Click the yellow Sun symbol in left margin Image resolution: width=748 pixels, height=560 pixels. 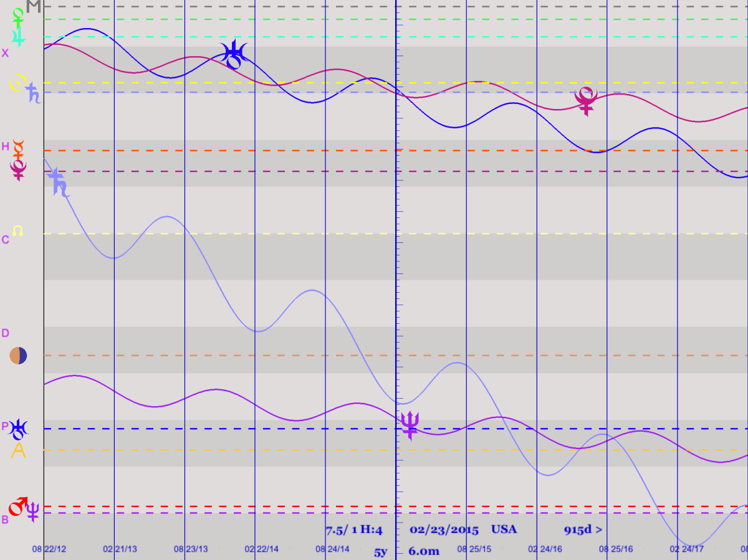[19, 82]
